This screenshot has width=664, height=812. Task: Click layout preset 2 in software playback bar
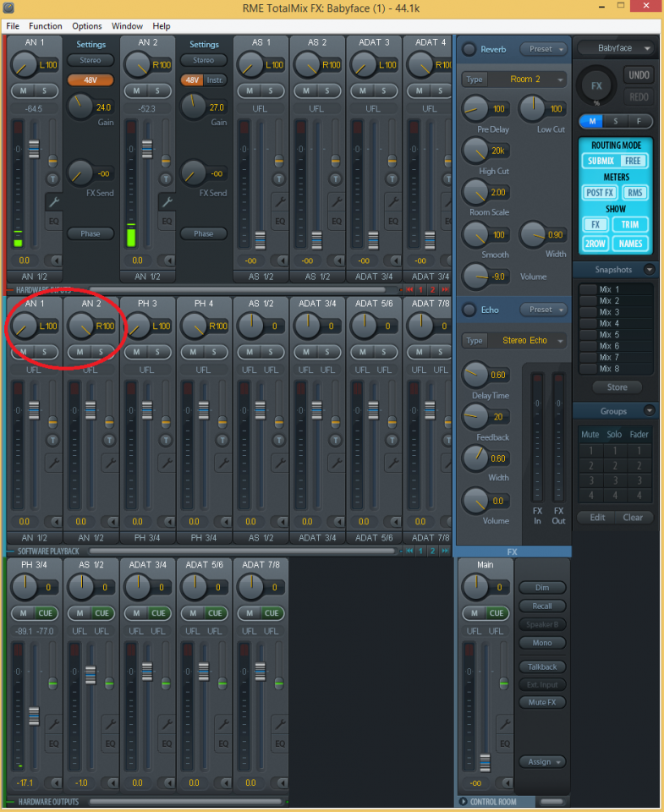click(432, 551)
